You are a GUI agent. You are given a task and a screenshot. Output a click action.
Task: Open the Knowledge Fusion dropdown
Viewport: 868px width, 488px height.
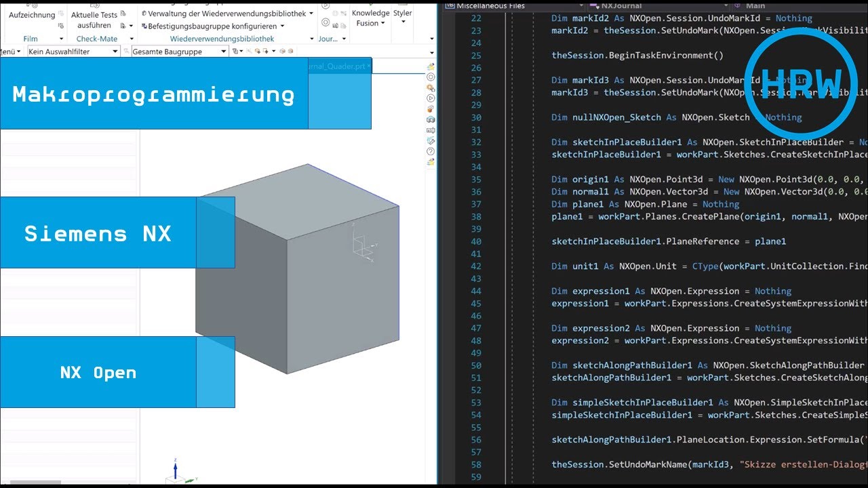point(370,18)
